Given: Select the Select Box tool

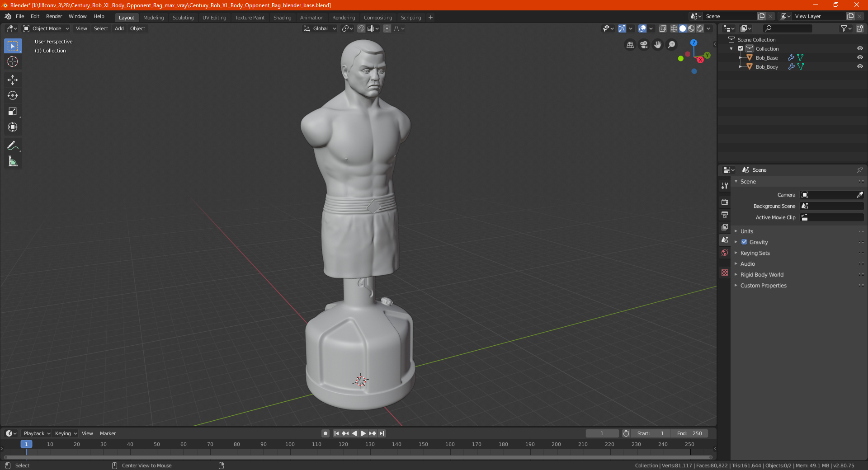Looking at the screenshot, I should click(13, 46).
